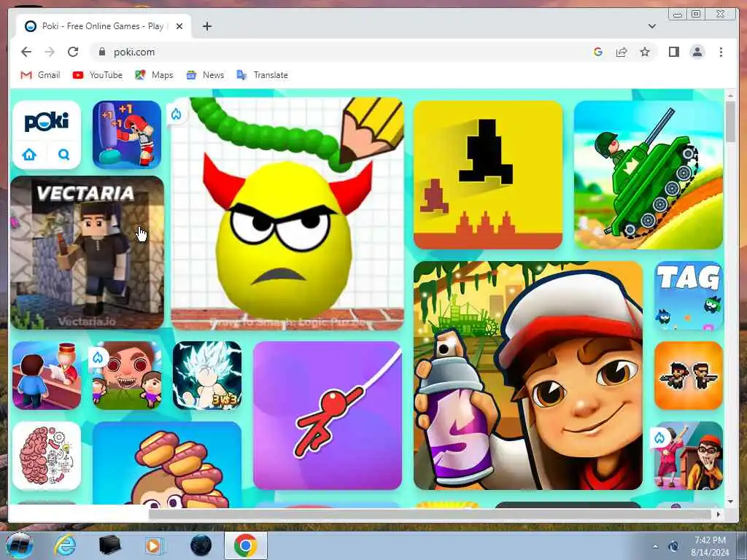The height and width of the screenshot is (560, 747).
Task: Open the Windows Start button
Action: tap(19, 545)
